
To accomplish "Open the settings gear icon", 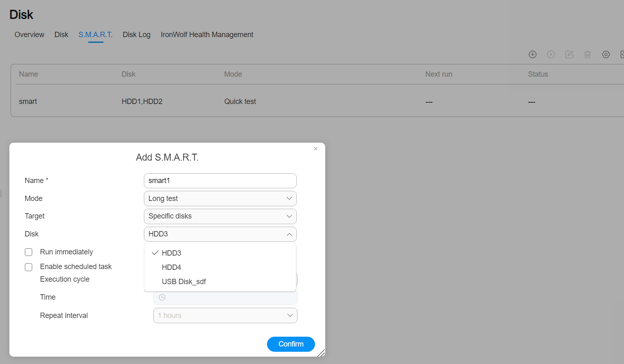I will coord(606,54).
